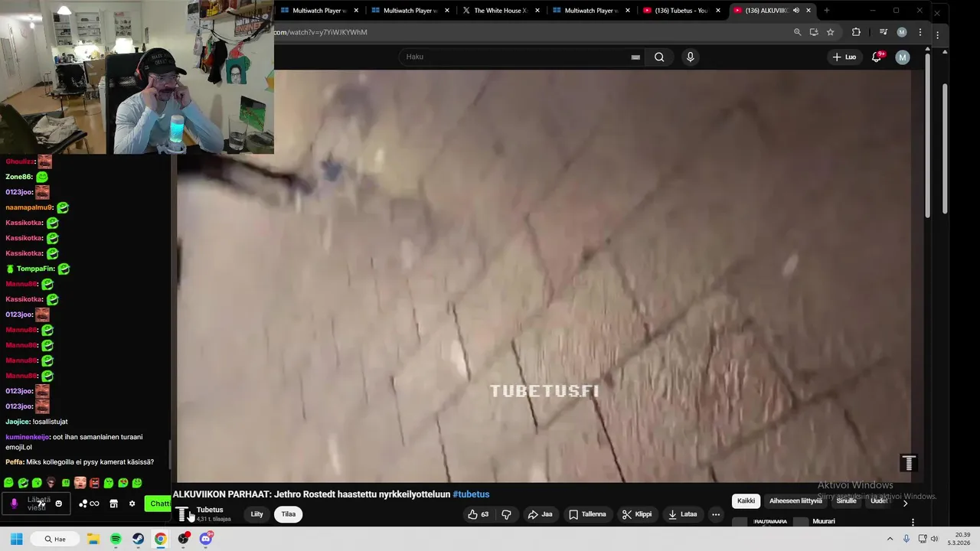Screen dimensions: 980x551
Task: Click the Liity join button
Action: point(257,514)
